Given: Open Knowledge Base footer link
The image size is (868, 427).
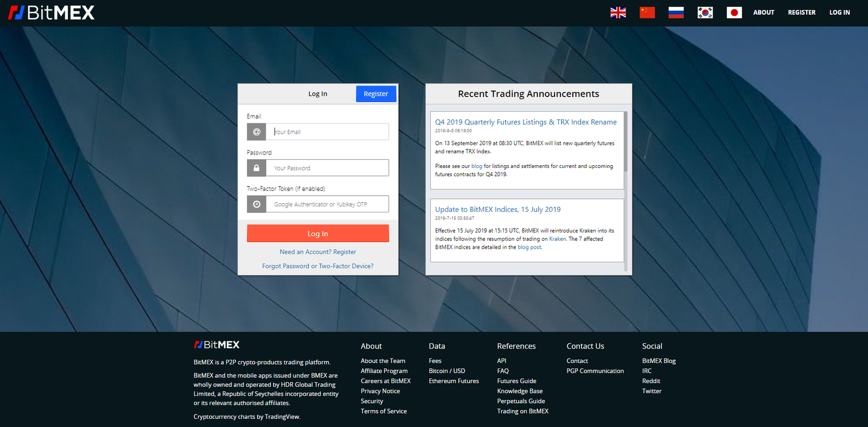Looking at the screenshot, I should click(x=520, y=391).
